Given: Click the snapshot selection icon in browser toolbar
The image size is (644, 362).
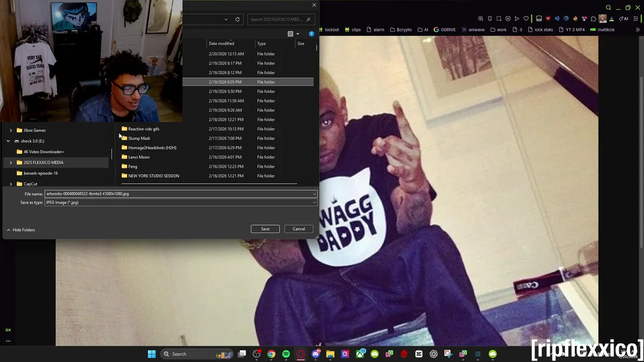Looking at the screenshot, I should (x=499, y=19).
